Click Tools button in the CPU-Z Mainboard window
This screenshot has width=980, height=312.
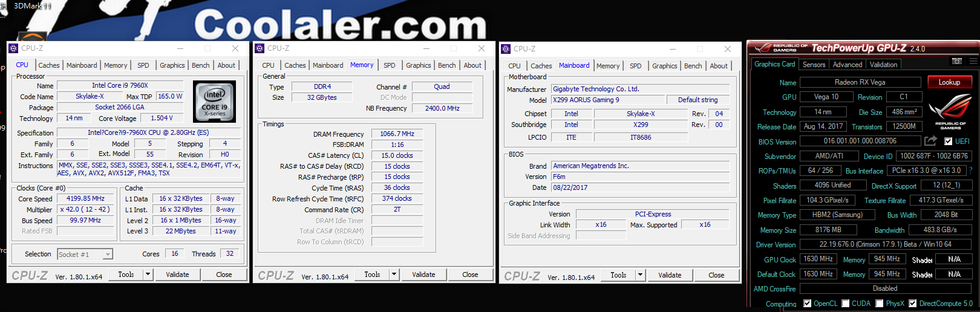618,275
